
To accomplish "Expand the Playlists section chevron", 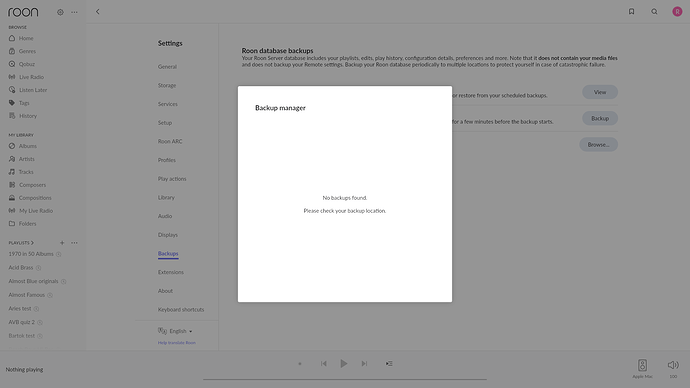I will coord(32,243).
